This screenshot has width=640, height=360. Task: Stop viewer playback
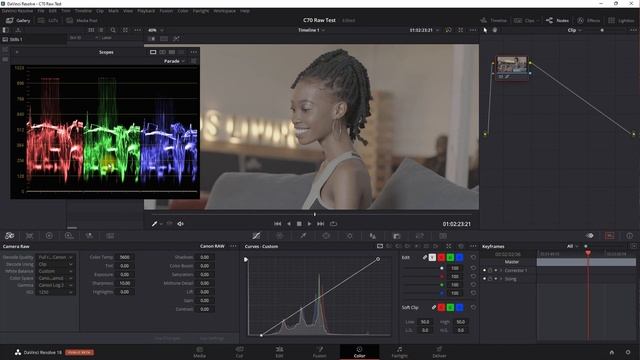point(299,224)
